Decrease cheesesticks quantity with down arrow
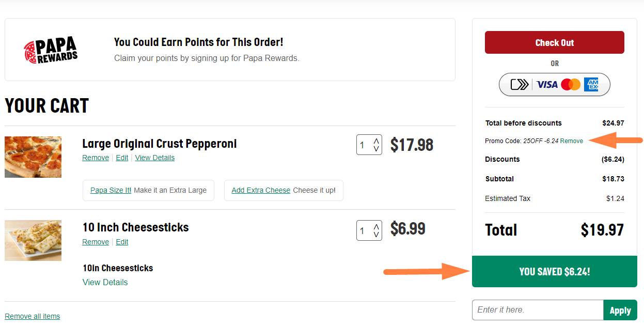 pos(376,235)
